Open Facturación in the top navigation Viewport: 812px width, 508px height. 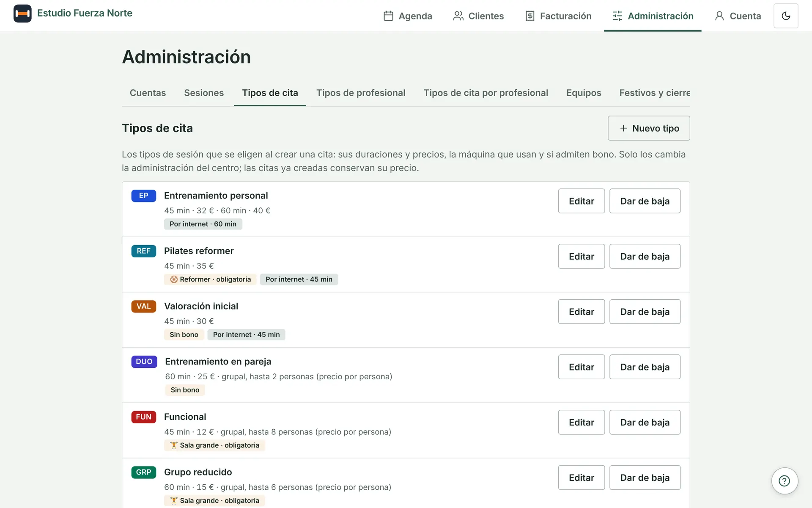(x=558, y=16)
